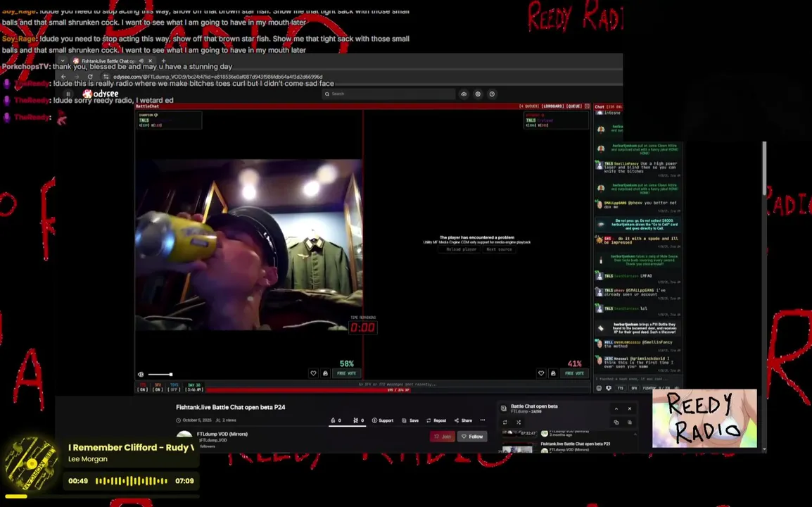
Task: Join the FTLdump VOD channel membership
Action: [x=443, y=437]
